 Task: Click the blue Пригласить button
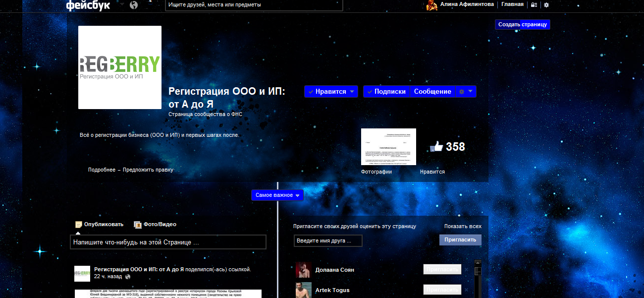coord(460,240)
